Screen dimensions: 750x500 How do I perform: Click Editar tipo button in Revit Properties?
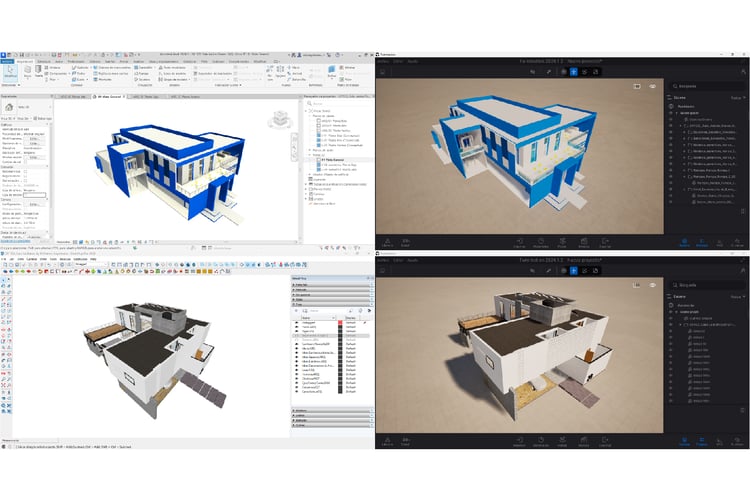click(x=41, y=118)
